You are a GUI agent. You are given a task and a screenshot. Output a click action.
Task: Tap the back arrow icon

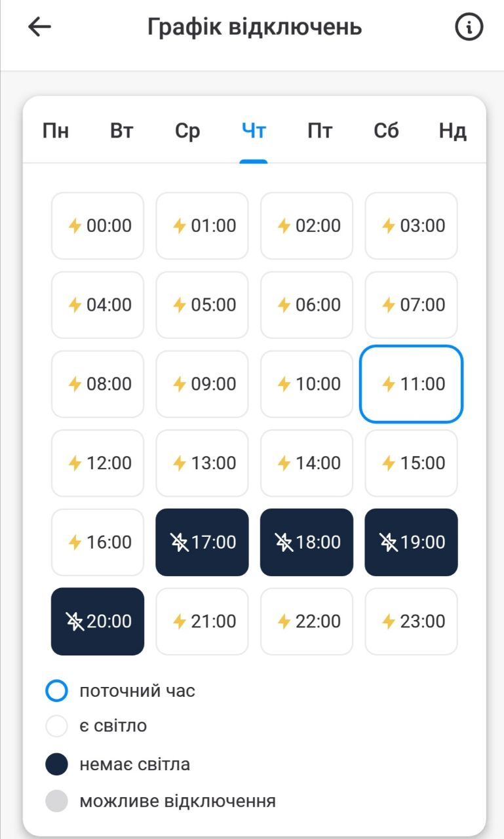click(x=39, y=27)
